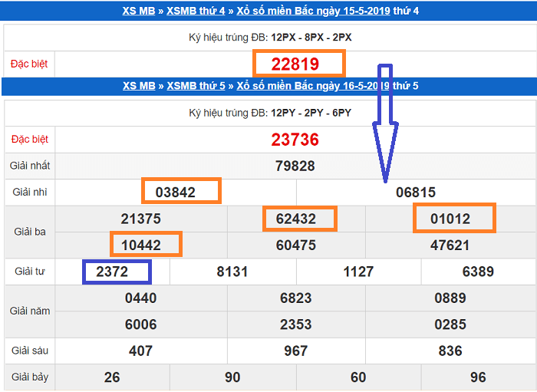Screen dimensions: 537x392
Task: Select the Giải bảy number 90
Action: [232, 377]
